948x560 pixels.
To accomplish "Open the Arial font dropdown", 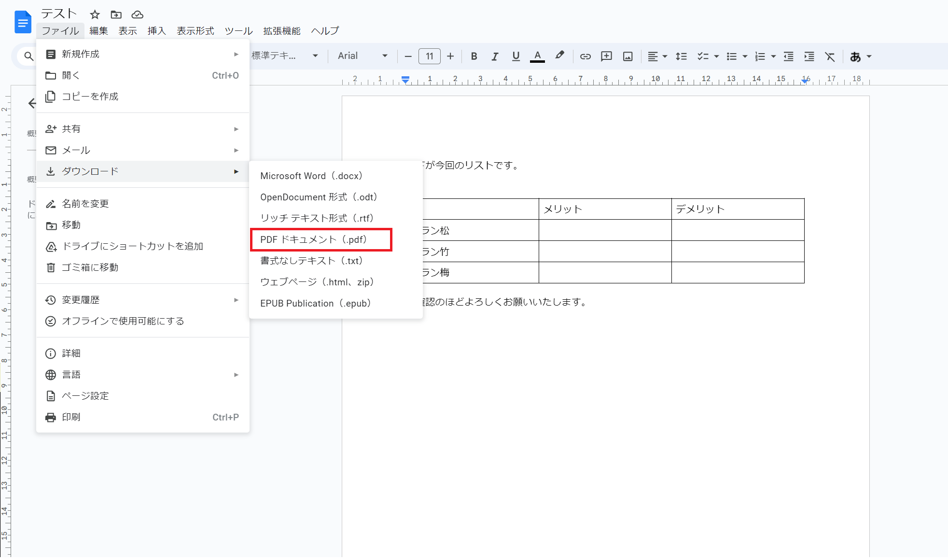I will click(362, 56).
